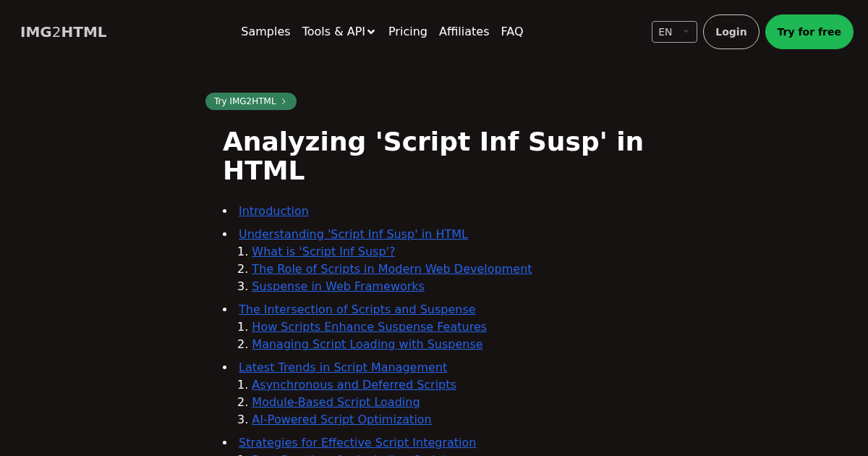This screenshot has width=868, height=456.
Task: Open the Affiliates page
Action: pyautogui.click(x=464, y=32)
